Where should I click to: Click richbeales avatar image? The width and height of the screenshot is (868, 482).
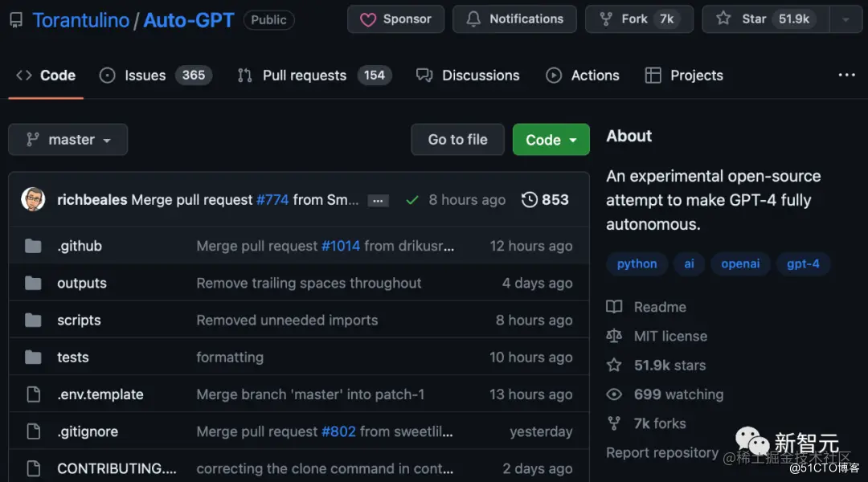click(x=33, y=199)
